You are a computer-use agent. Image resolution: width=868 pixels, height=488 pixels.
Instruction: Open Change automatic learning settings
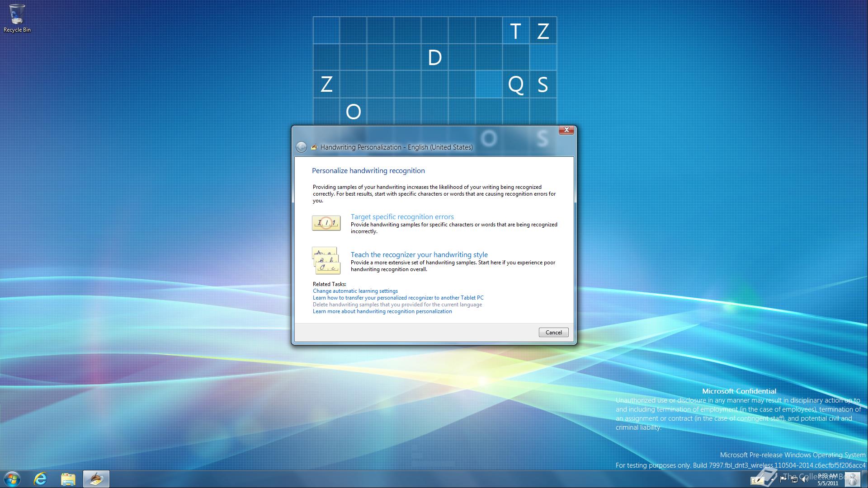click(x=355, y=291)
